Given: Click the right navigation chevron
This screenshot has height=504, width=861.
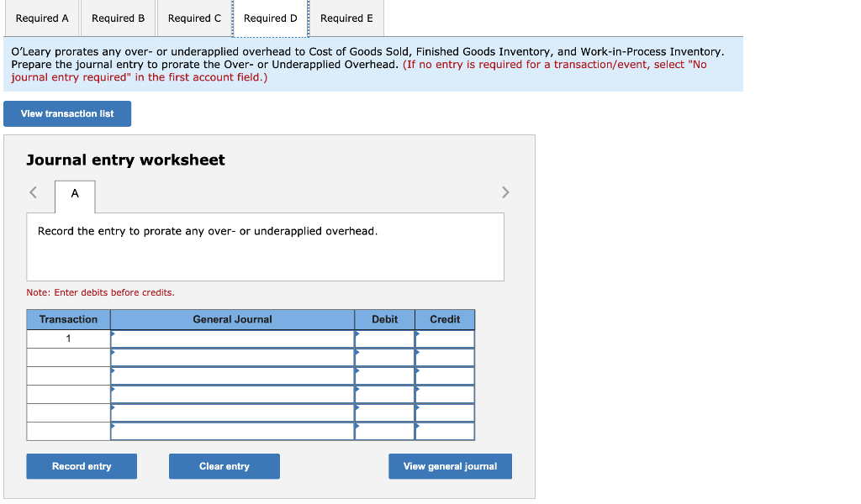Looking at the screenshot, I should pyautogui.click(x=505, y=192).
